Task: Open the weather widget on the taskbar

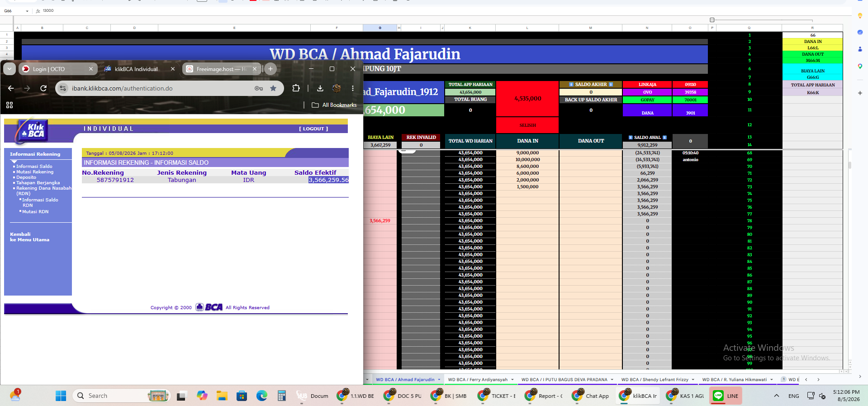Action: coord(15,395)
